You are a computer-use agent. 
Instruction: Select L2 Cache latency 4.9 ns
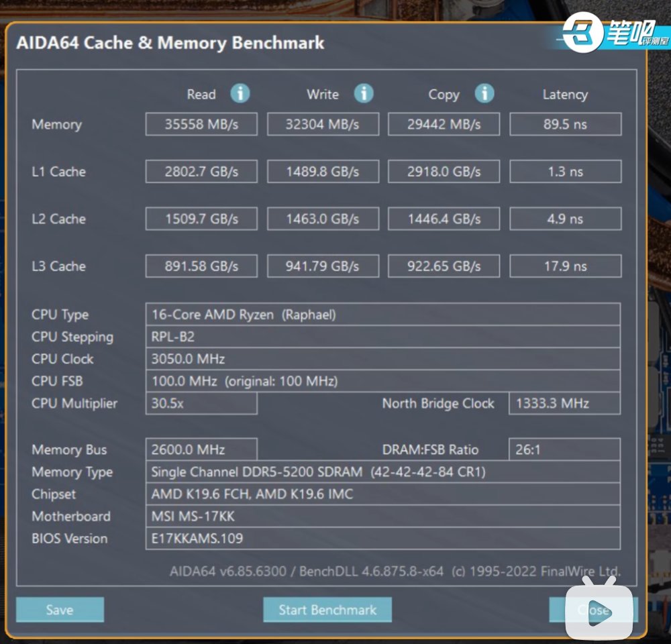[x=565, y=219]
